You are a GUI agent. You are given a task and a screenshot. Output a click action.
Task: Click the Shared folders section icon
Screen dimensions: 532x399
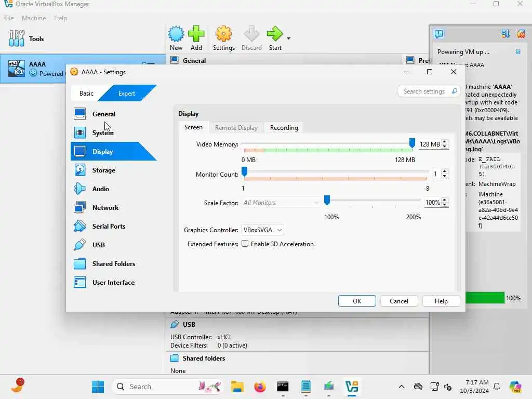[175, 358]
